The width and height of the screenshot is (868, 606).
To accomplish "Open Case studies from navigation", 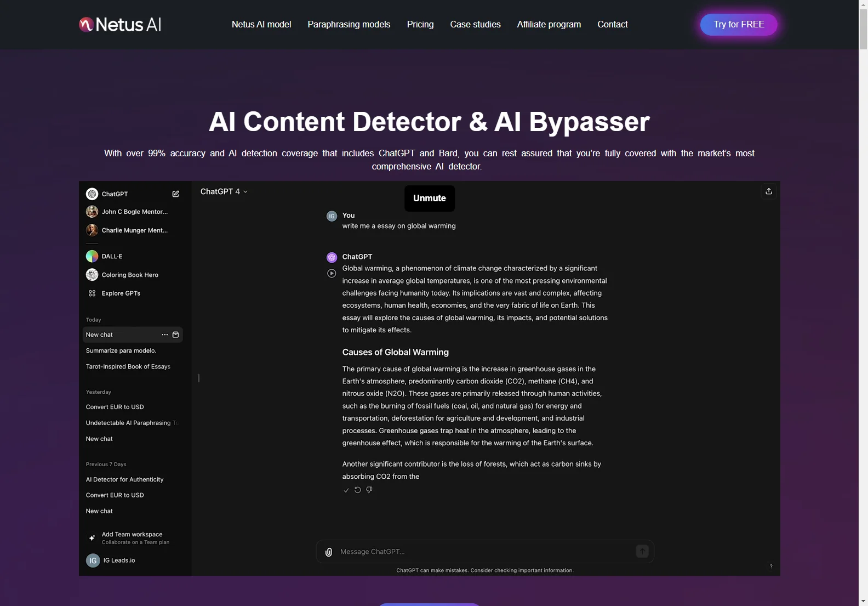I will (x=476, y=24).
